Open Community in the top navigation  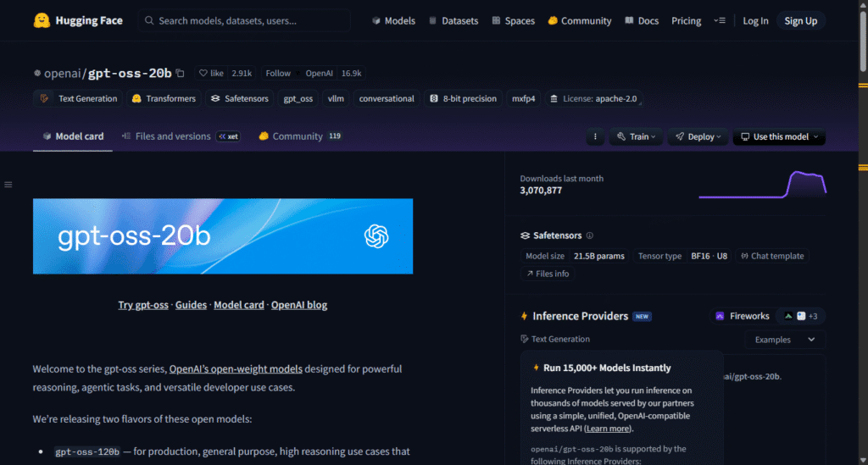click(580, 20)
